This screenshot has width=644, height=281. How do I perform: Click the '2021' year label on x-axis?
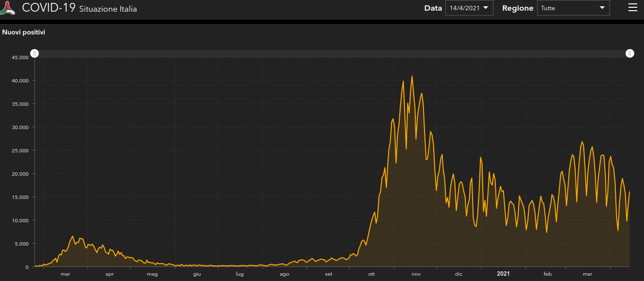503,274
